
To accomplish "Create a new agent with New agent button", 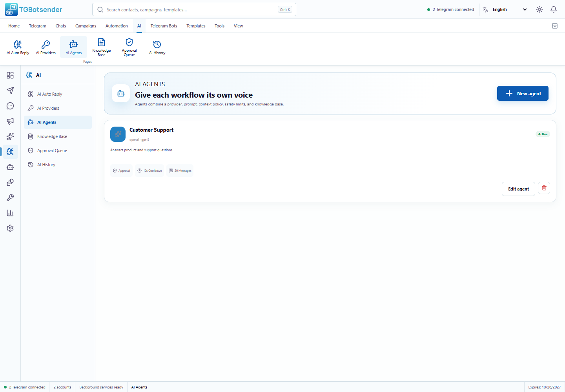I will (x=523, y=93).
